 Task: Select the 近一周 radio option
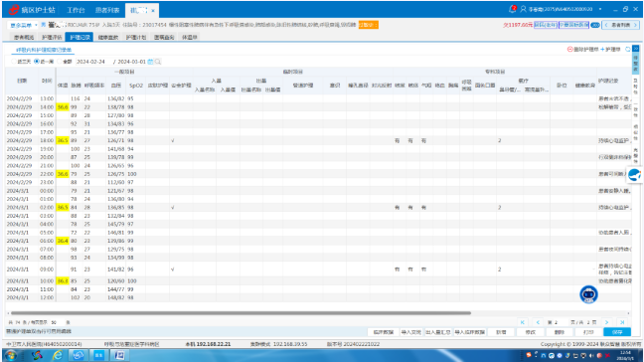click(x=37, y=62)
